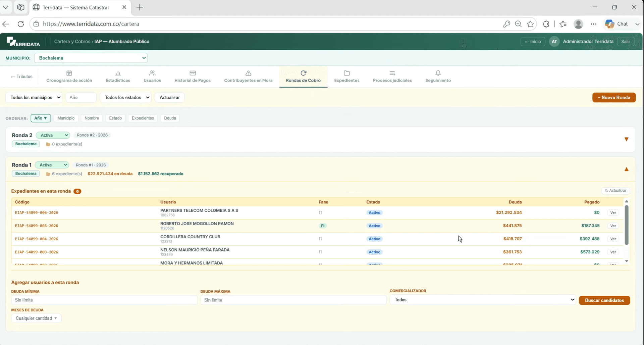Open Todos los estados filter dropdown

pyautogui.click(x=125, y=97)
